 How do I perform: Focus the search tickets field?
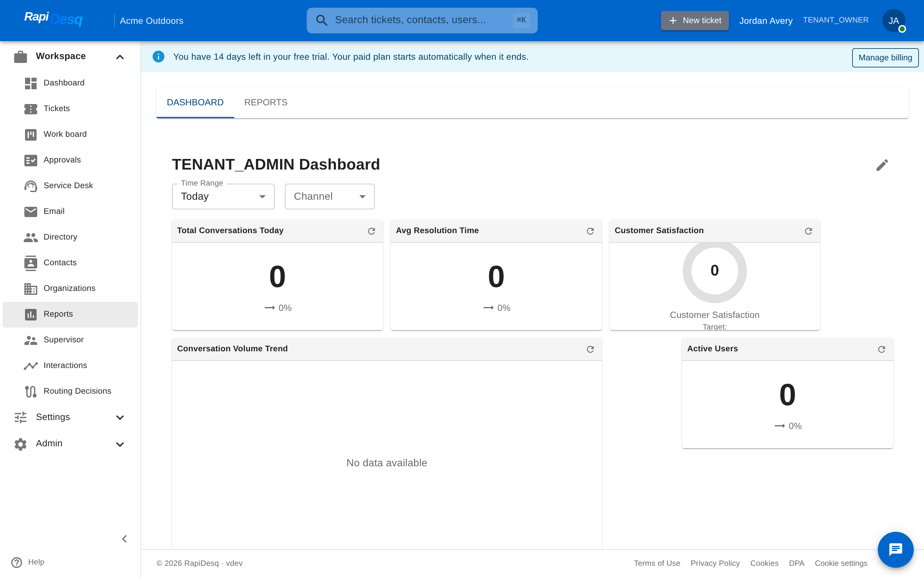(x=422, y=21)
